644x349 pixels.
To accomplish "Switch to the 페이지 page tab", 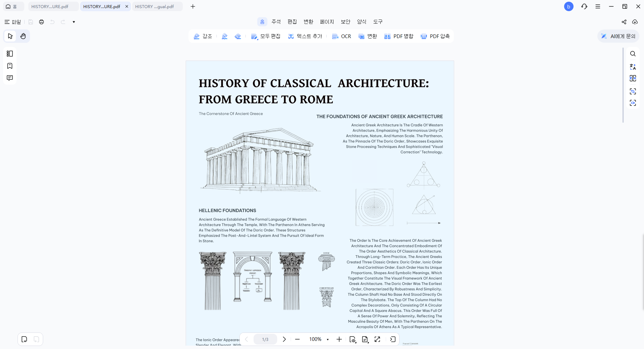I will point(327,22).
